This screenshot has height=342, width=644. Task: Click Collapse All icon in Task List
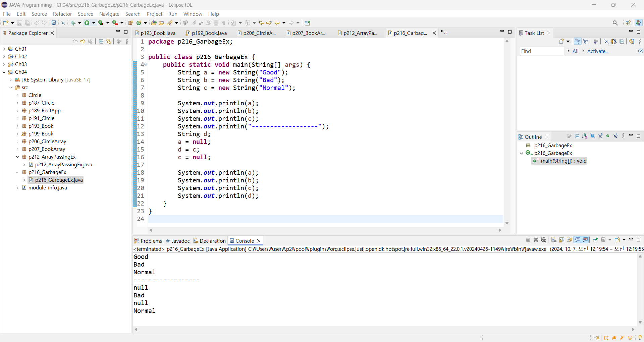[622, 41]
